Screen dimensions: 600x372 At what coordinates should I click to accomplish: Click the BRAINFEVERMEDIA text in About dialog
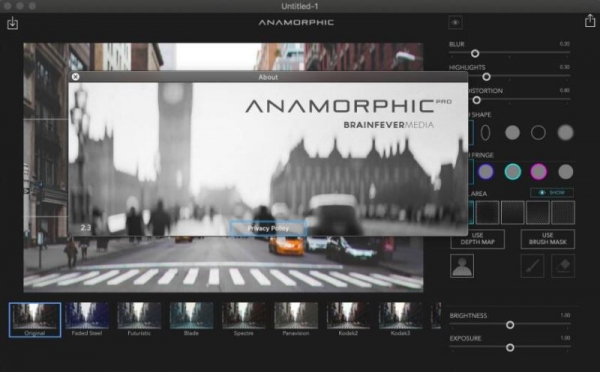[388, 125]
